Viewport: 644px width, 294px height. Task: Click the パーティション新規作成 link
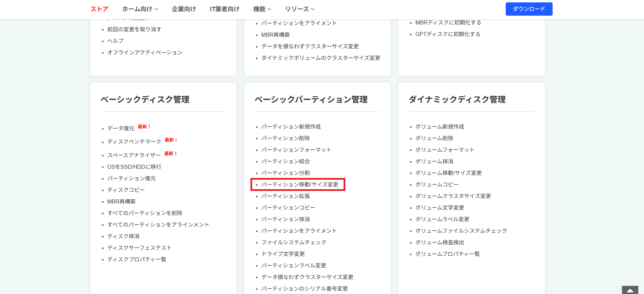(x=291, y=127)
